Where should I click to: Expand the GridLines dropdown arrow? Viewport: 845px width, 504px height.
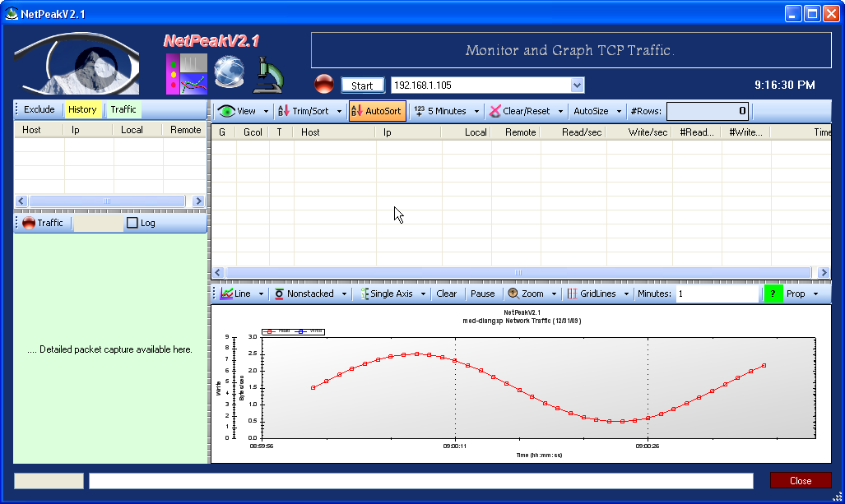coord(626,294)
